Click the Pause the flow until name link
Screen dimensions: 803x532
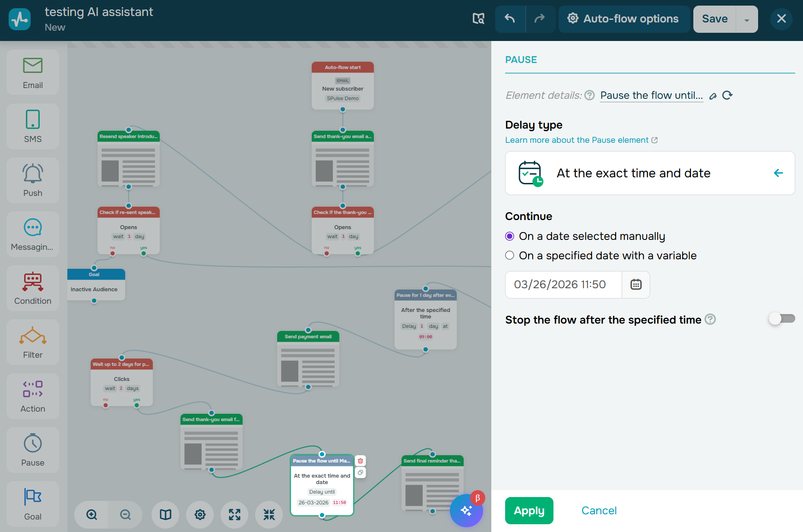[x=651, y=95]
